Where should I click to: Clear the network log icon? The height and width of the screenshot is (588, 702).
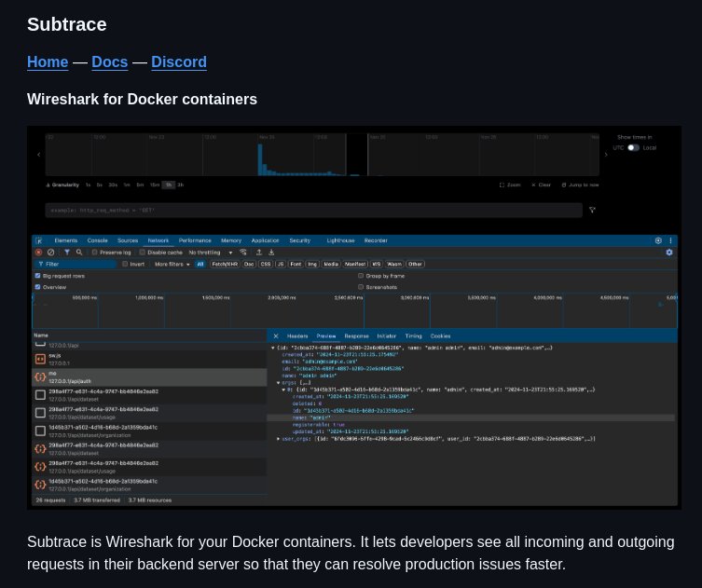pos(51,253)
